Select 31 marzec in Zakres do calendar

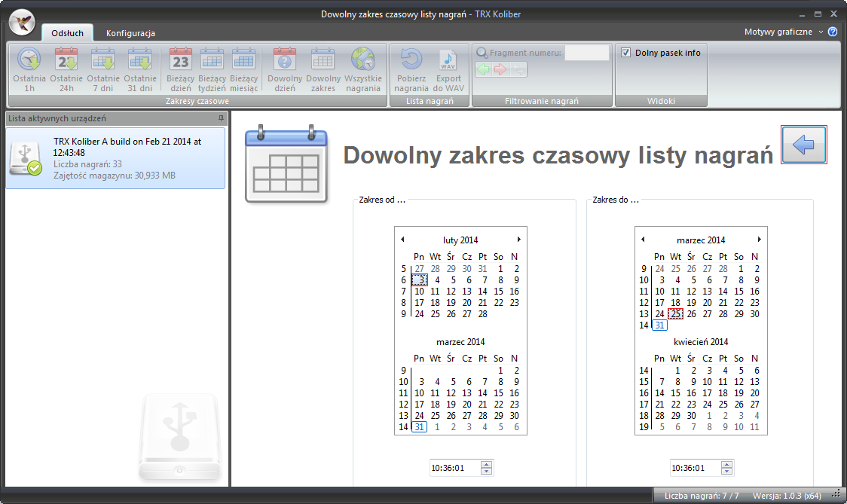659,325
